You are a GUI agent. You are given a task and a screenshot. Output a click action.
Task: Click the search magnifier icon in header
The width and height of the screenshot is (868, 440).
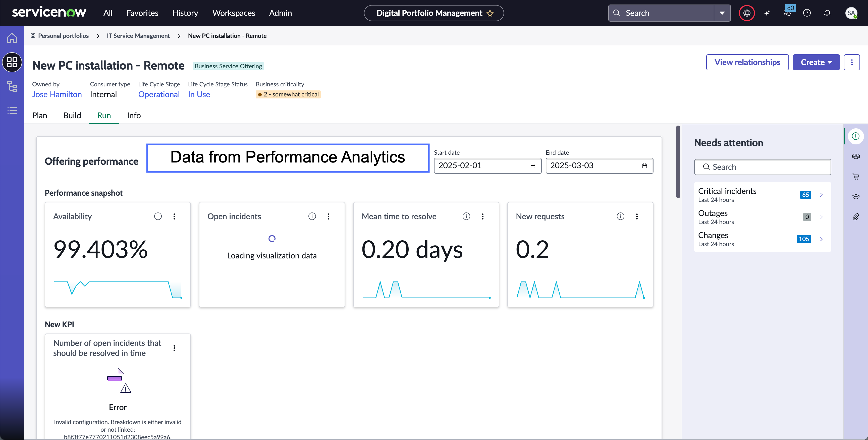[617, 13]
